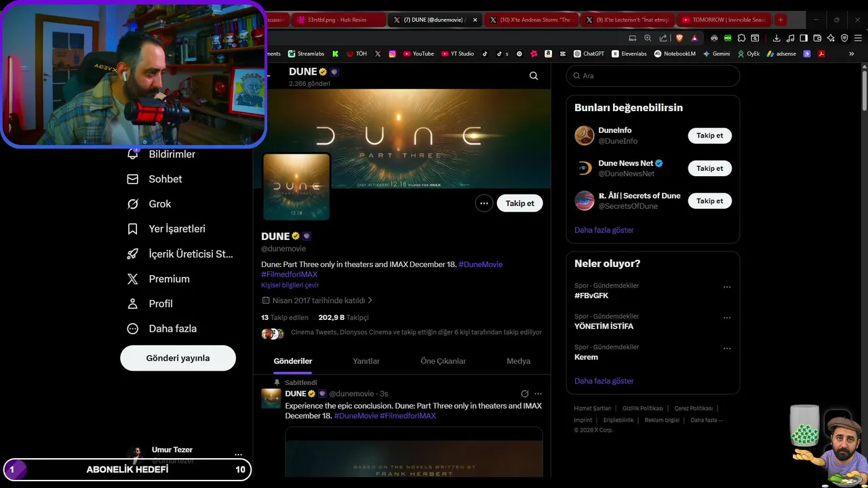Open Gizlilik Politikası footer link
The width and height of the screenshot is (868, 488).
pos(643,409)
